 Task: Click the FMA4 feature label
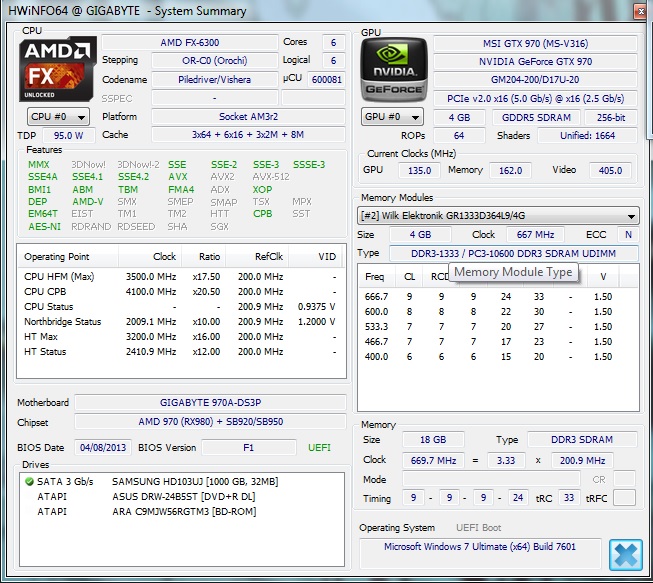(181, 190)
